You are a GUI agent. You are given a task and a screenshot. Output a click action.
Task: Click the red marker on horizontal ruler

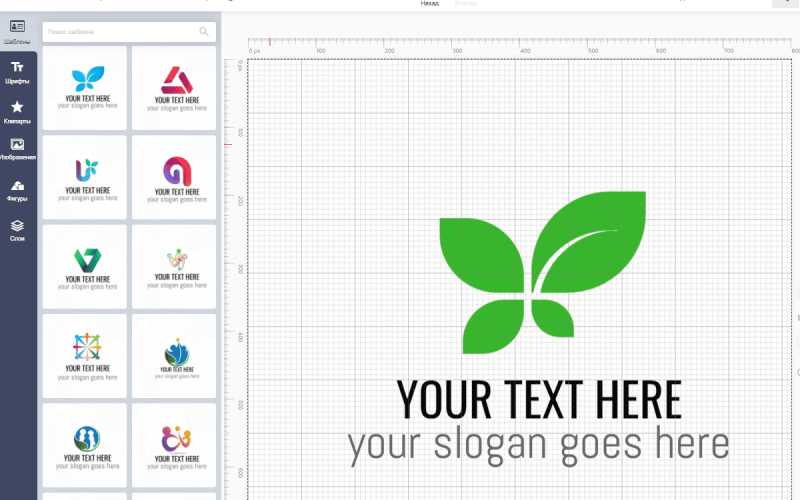(270, 42)
